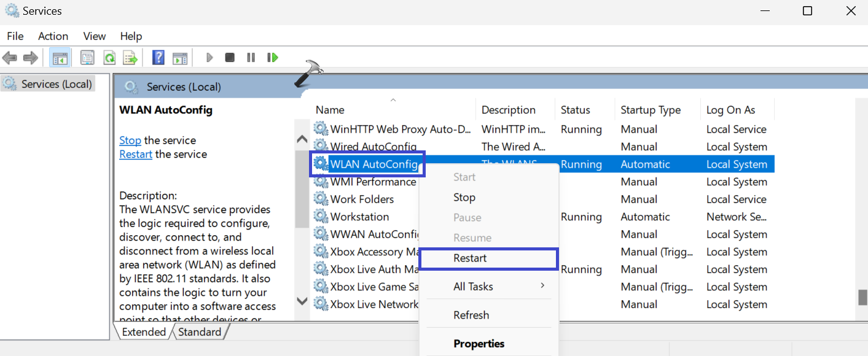Click the Restart the service link
This screenshot has height=356, width=868.
pos(136,154)
